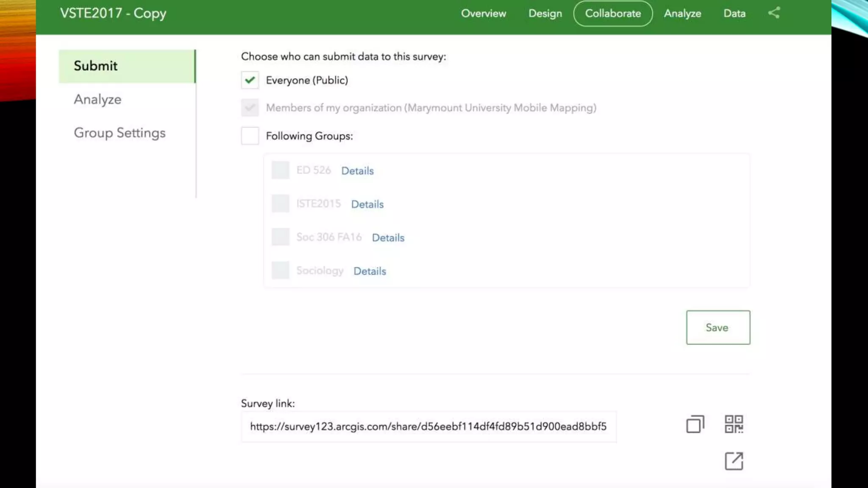Click the share icon in header
The height and width of the screenshot is (488, 868).
774,13
